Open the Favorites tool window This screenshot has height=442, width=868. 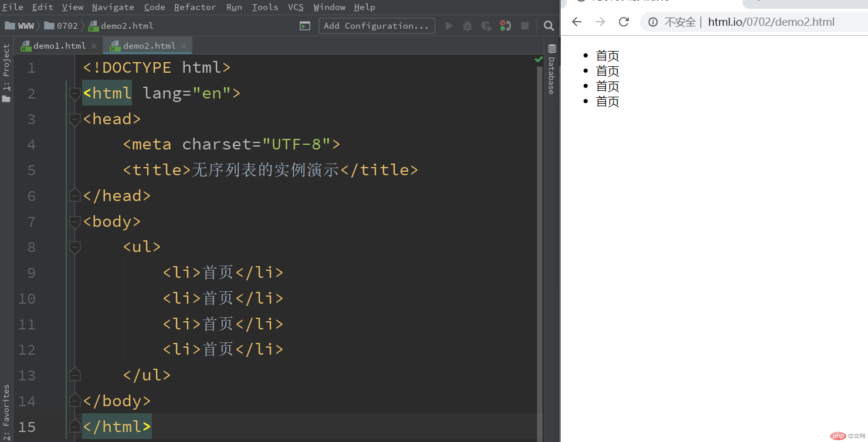[6, 412]
